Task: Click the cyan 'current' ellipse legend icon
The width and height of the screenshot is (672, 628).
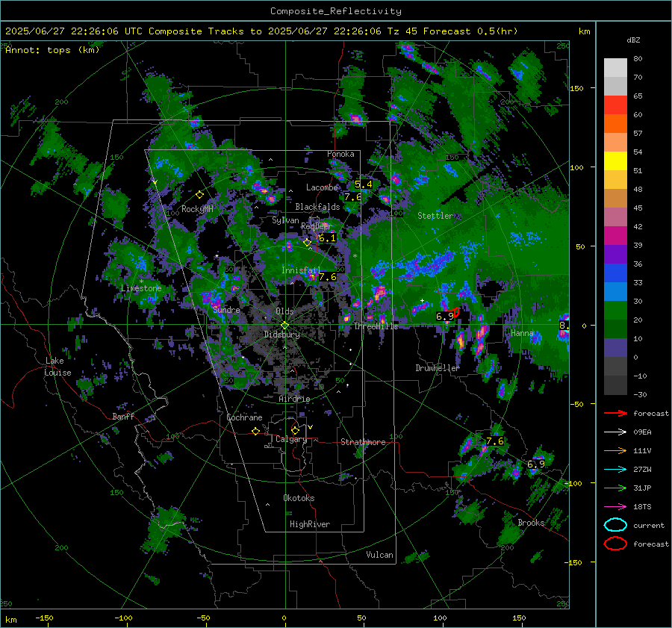Action: click(x=615, y=525)
